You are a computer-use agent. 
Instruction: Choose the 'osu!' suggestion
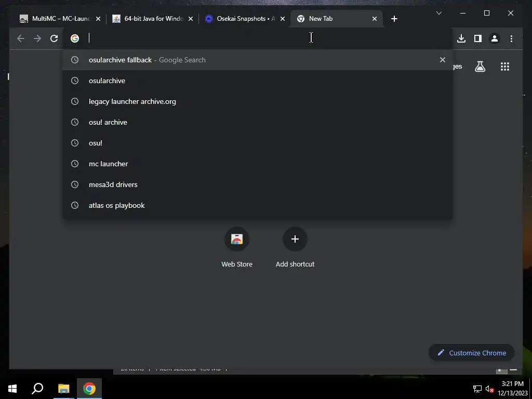pyautogui.click(x=258, y=143)
